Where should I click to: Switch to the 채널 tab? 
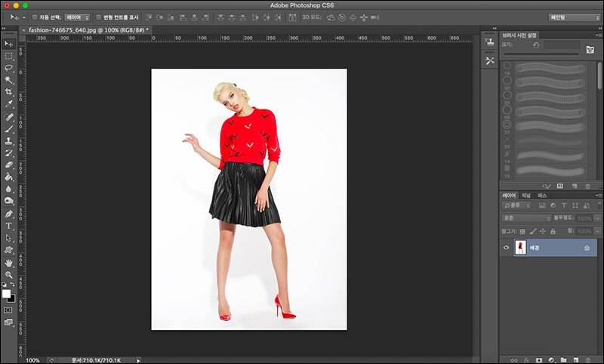coord(528,196)
